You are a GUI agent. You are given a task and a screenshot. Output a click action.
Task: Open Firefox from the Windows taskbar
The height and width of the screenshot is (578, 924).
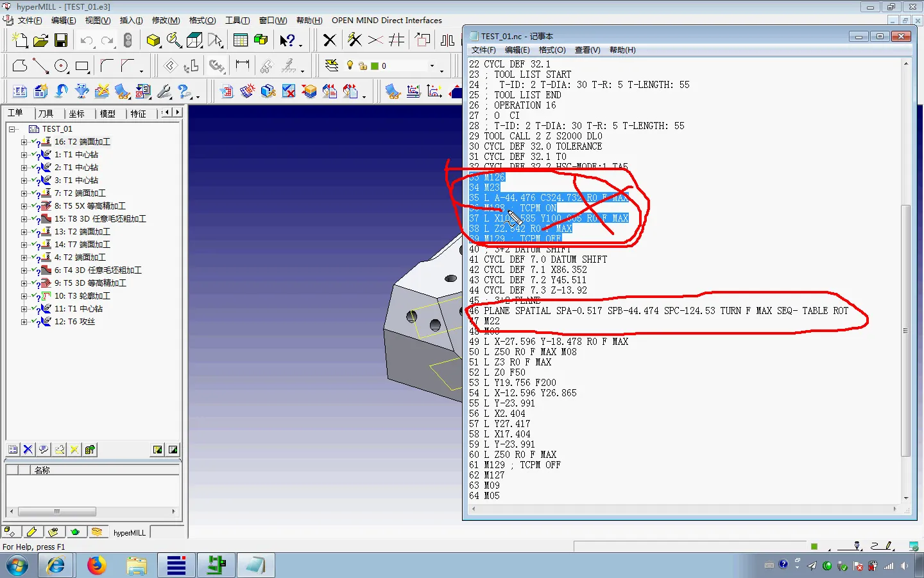click(x=96, y=565)
